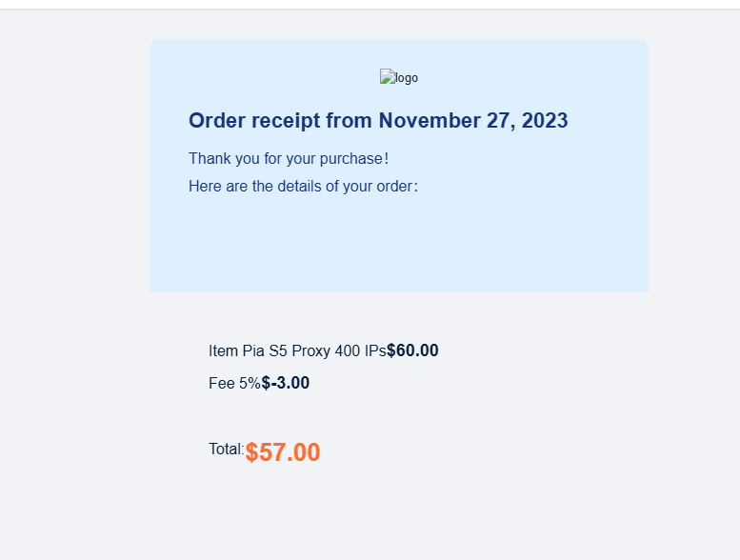Click the "5%" fee percentage
Image resolution: width=740 pixels, height=560 pixels.
click(x=250, y=384)
